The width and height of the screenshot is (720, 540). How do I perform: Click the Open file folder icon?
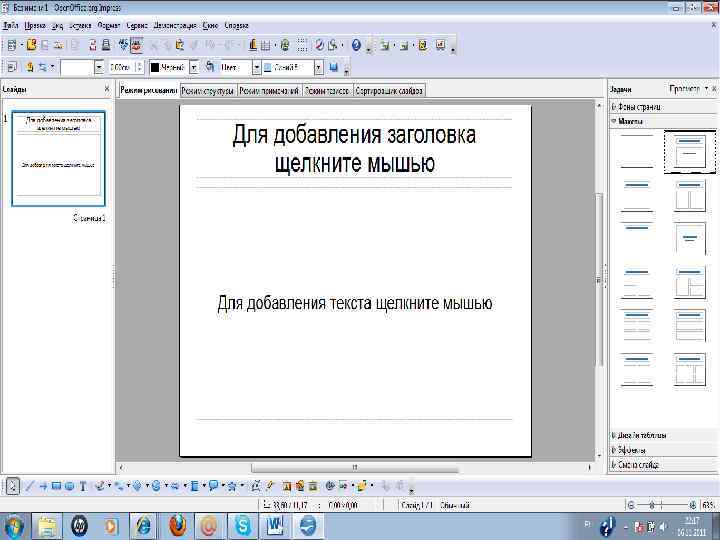(x=31, y=45)
